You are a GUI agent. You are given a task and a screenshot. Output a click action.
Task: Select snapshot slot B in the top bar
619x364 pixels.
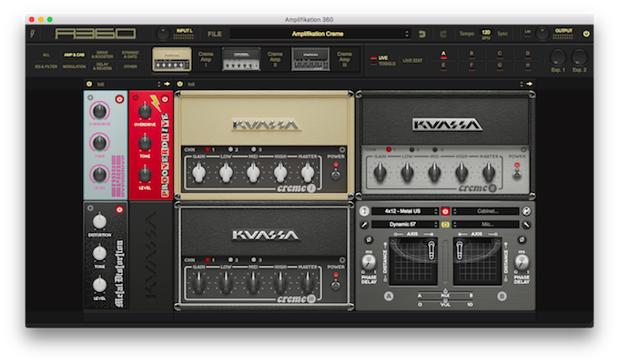tap(472, 55)
